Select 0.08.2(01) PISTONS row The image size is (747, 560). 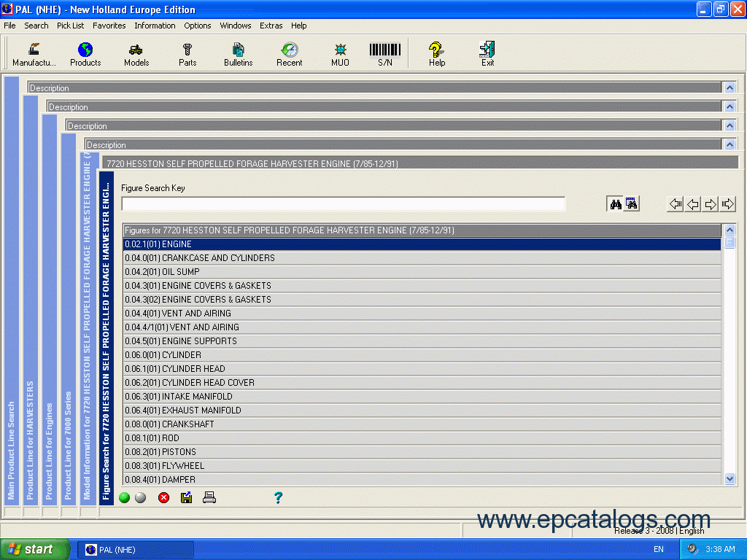(422, 451)
